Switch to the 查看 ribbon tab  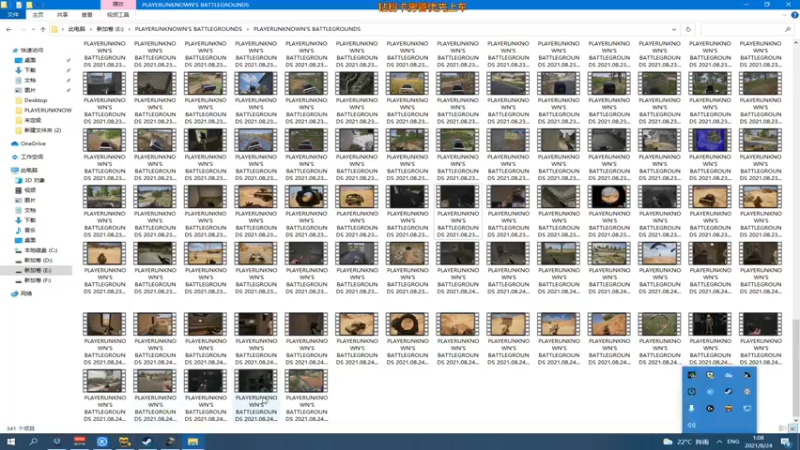(x=87, y=15)
